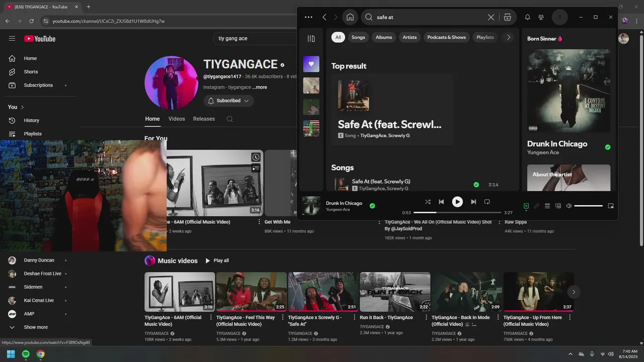Screen dimensions: 644x362
Task: Open Liked Songs in Spotify sidebar
Action: 311,64
